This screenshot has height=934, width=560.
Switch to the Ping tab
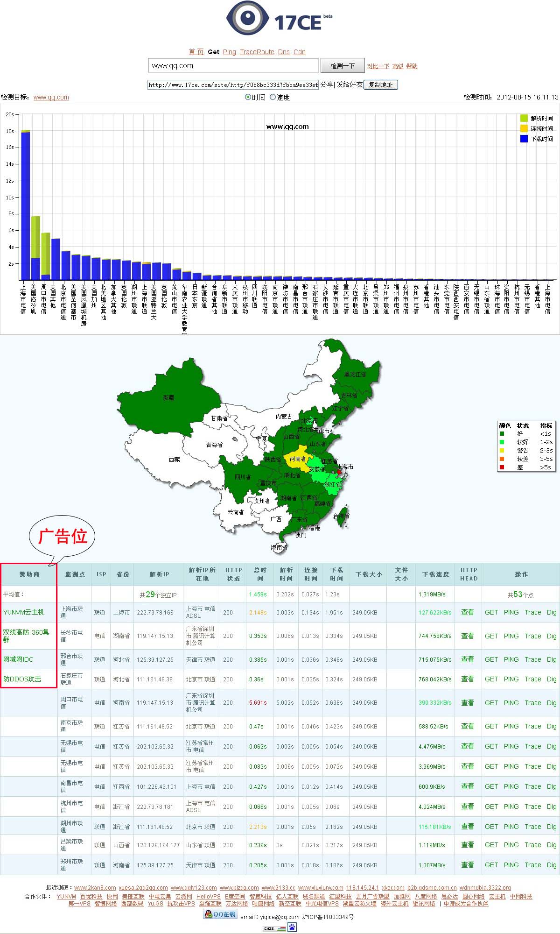[x=230, y=52]
